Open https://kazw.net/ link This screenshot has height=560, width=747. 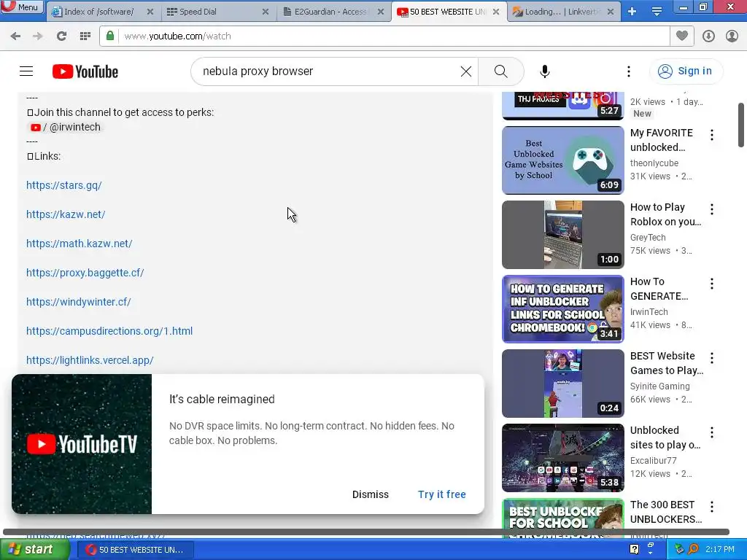[66, 214]
